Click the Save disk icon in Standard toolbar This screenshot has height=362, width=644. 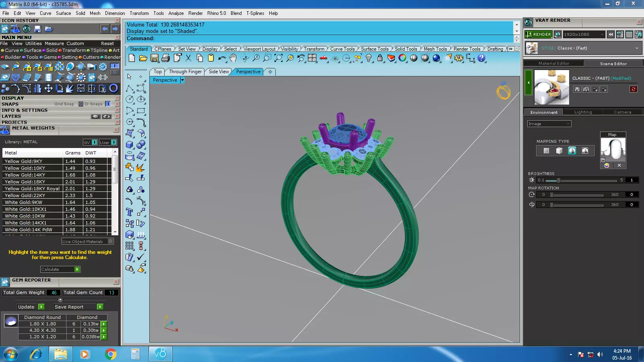click(155, 58)
